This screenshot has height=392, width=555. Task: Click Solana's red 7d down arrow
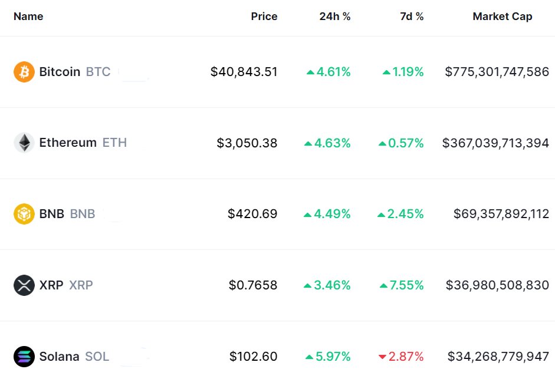coord(382,357)
